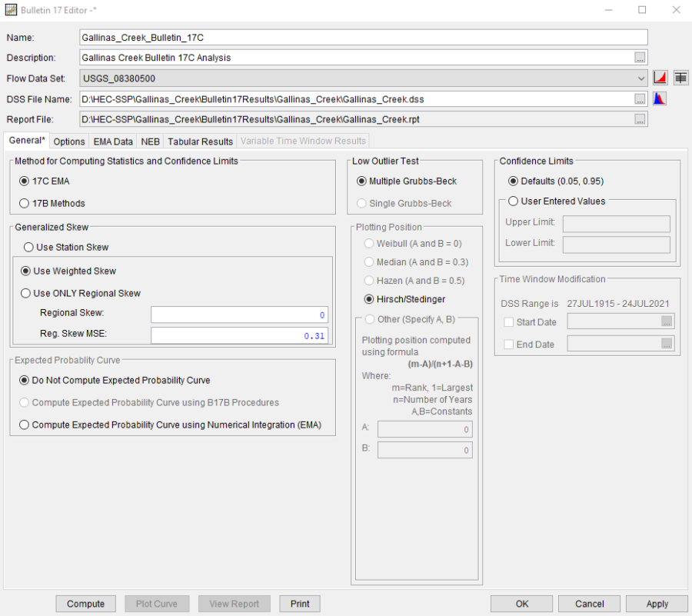Viewport: 692px width, 616px height.
Task: Enable the Start Date checkbox
Action: pos(508,322)
